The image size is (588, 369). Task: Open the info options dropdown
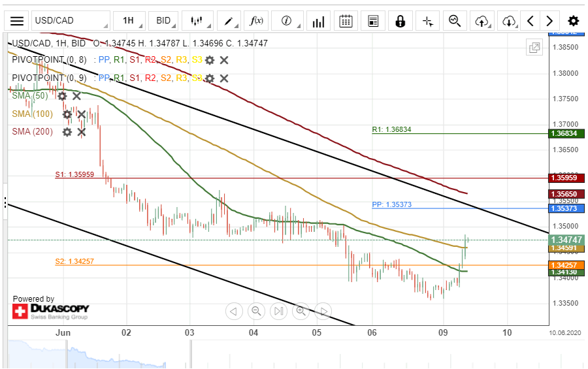coord(287,21)
